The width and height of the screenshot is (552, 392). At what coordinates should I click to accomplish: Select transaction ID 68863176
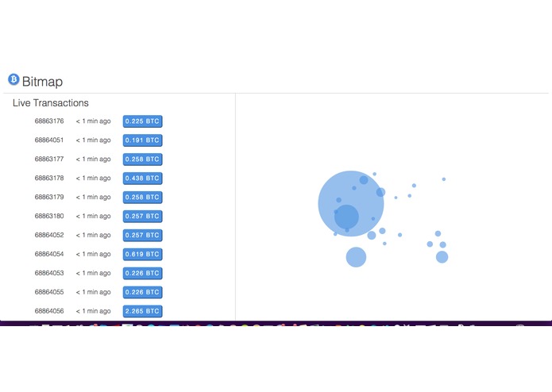(49, 121)
